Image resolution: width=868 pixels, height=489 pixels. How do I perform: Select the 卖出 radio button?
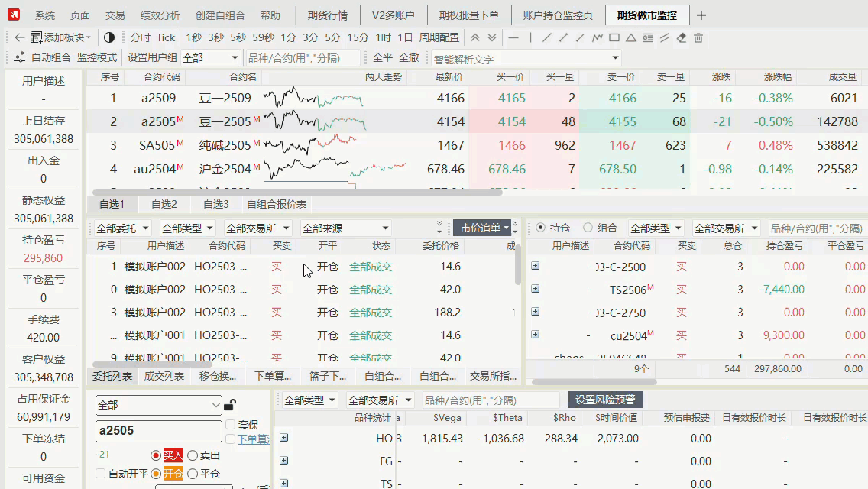pyautogui.click(x=193, y=455)
